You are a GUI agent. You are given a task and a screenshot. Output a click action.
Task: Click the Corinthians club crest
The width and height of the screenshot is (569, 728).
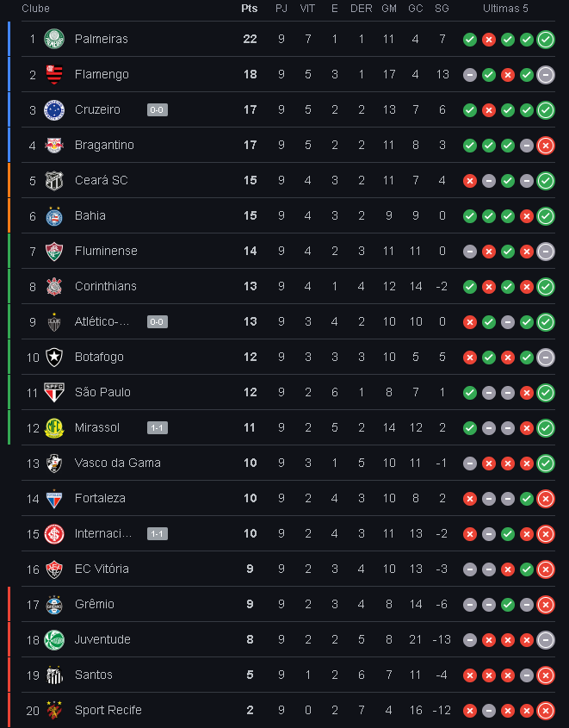tap(53, 287)
